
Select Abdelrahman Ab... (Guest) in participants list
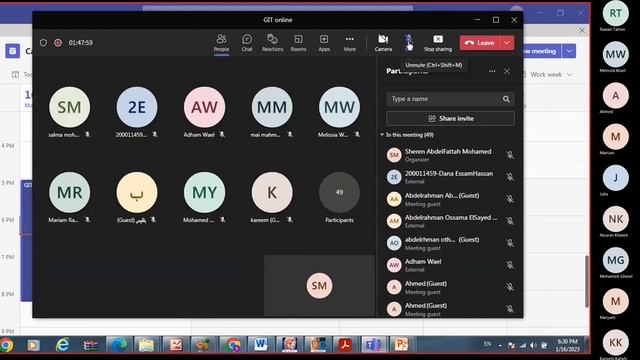click(450, 199)
